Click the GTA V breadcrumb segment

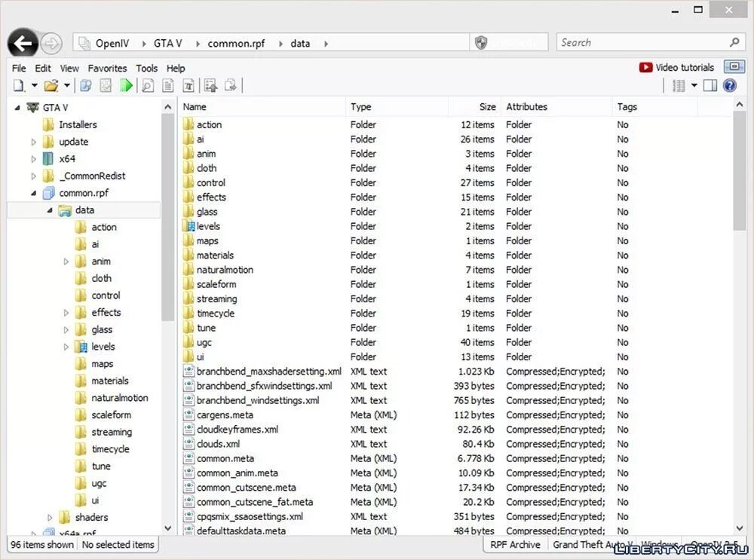167,43
